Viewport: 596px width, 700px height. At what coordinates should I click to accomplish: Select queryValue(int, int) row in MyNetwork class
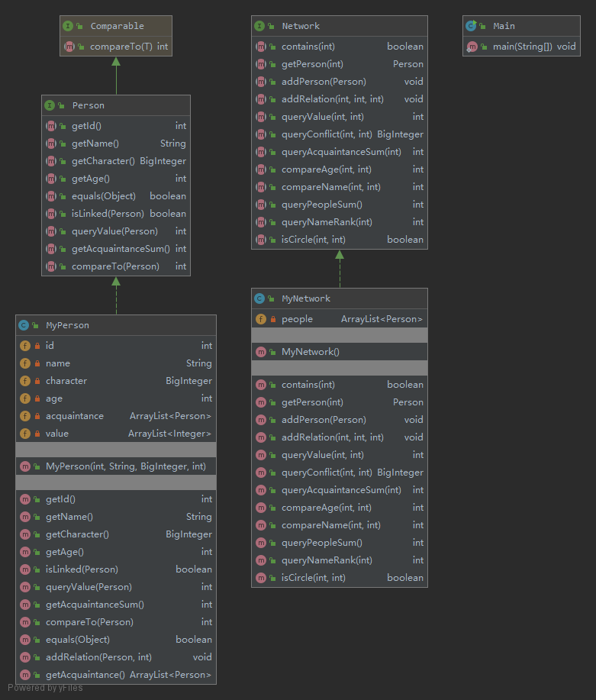click(340, 455)
